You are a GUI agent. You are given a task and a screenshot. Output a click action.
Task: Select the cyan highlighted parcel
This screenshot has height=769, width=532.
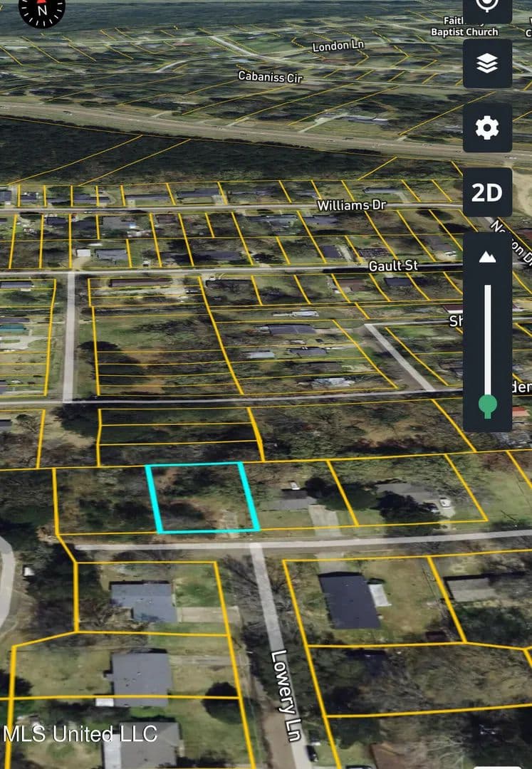tap(203, 497)
